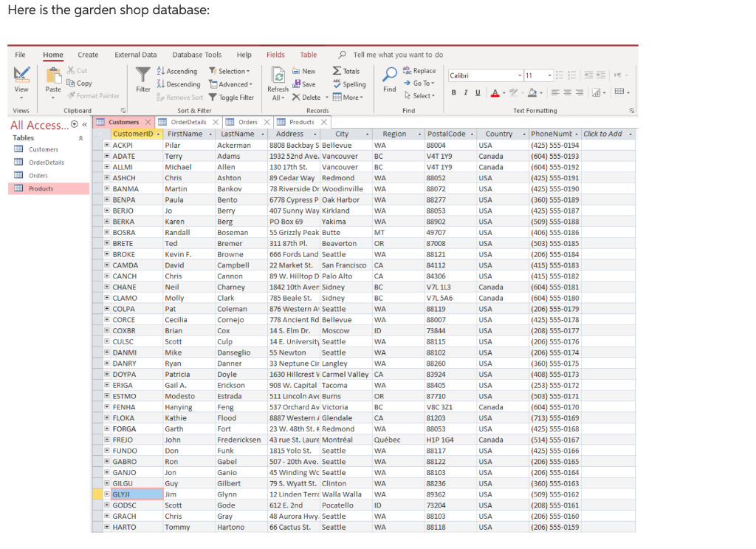
Task: Toggle the Totals row
Action: 346,71
